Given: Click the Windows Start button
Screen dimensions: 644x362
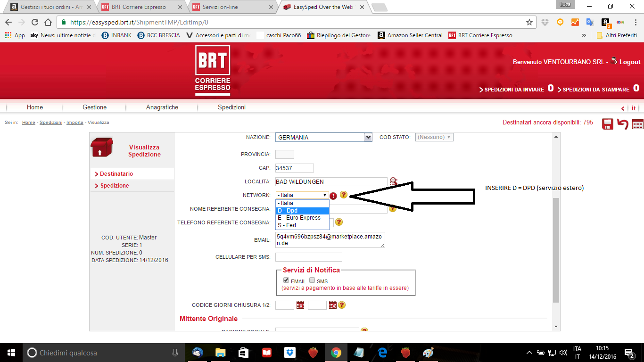Looking at the screenshot, I should coord(11,353).
